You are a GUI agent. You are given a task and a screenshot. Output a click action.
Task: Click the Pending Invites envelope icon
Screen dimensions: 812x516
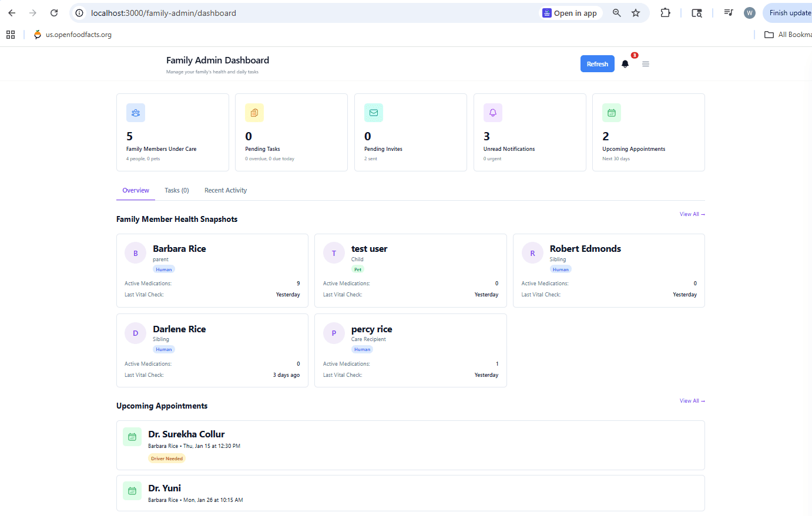pos(374,112)
